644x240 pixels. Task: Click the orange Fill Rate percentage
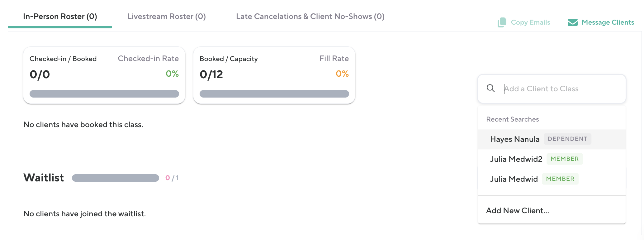(342, 74)
